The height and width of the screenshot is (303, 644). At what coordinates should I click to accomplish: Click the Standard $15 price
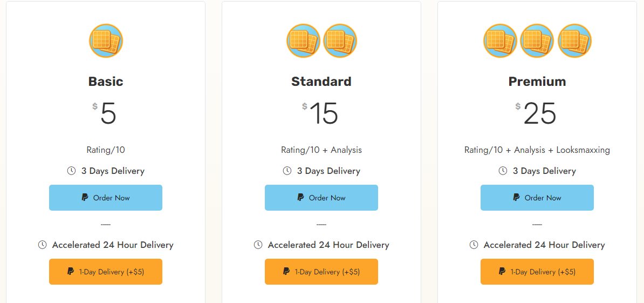tap(320, 113)
